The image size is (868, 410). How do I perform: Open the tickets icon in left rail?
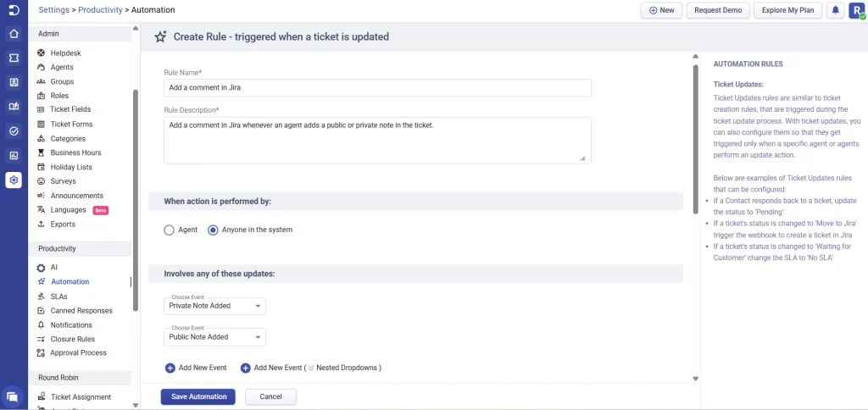(x=14, y=58)
